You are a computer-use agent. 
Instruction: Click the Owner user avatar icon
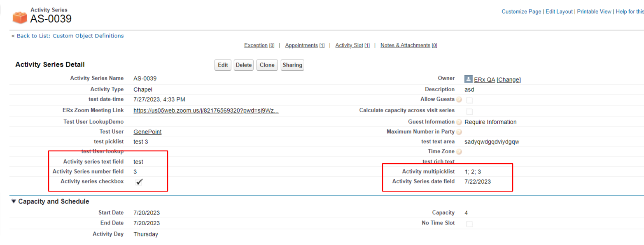468,79
